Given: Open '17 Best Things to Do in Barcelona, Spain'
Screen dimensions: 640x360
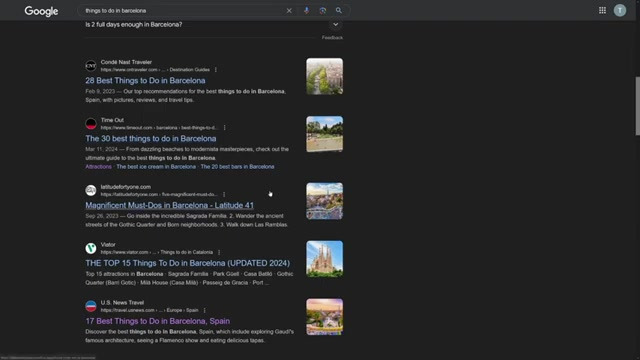Looking at the screenshot, I should [x=158, y=321].
